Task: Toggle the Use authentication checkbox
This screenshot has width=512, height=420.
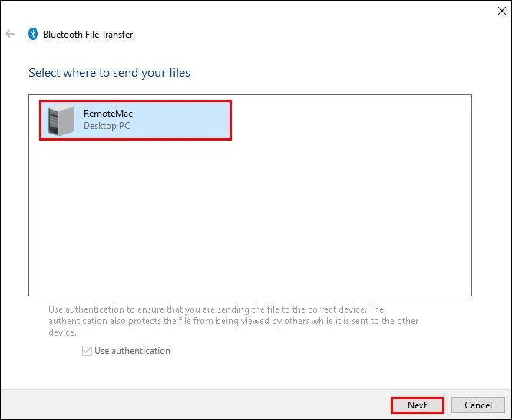Action: click(87, 350)
